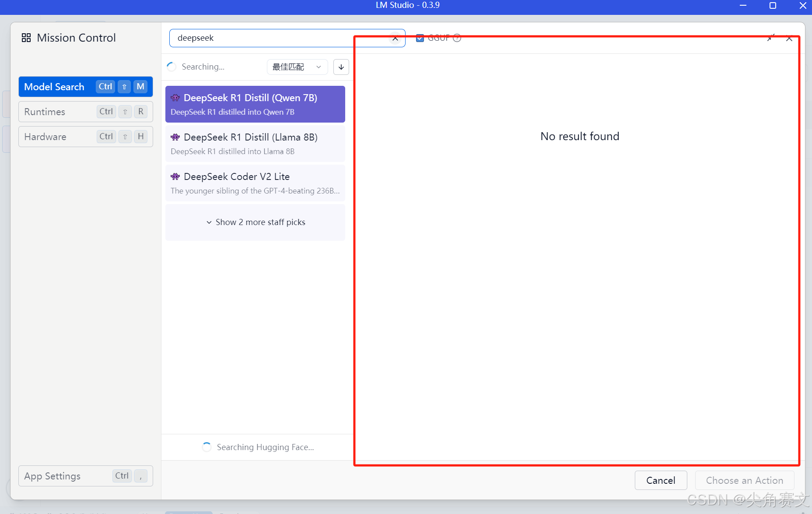Viewport: 812px width, 514px height.
Task: Switch to the Runtimes tab
Action: (x=86, y=112)
